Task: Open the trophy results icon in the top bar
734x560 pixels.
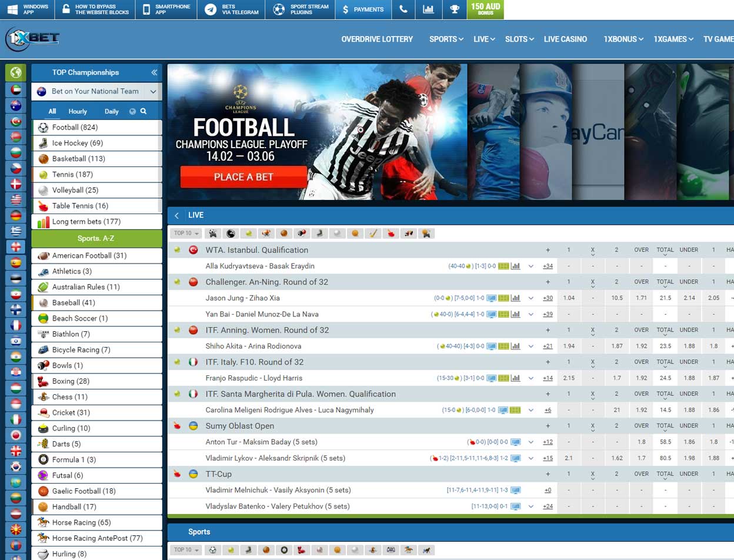Action: 454,9
